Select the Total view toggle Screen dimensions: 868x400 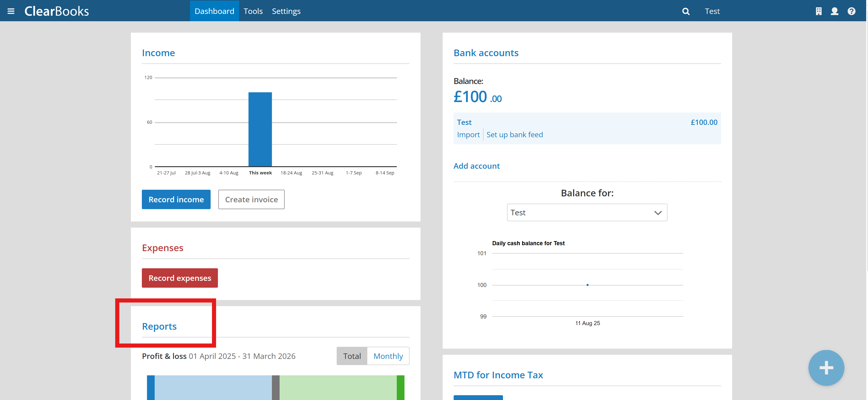352,356
